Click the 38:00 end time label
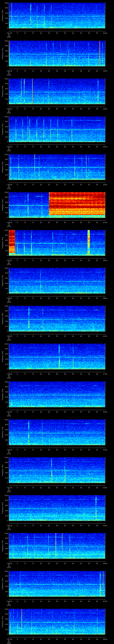The width and height of the screenshot is (114, 644). coord(105,260)
